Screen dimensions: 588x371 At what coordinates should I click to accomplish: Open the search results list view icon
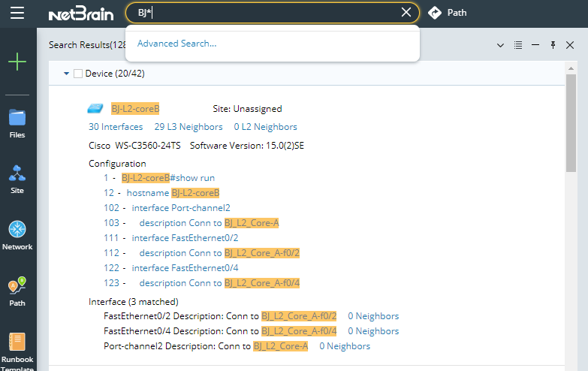point(518,45)
